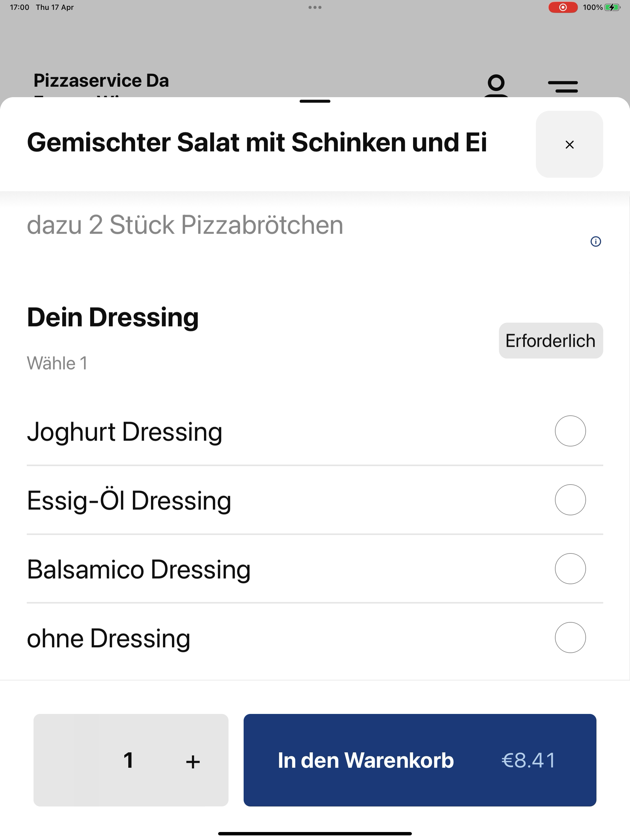Choose Essig-Öl Dressing radio button

point(570,500)
